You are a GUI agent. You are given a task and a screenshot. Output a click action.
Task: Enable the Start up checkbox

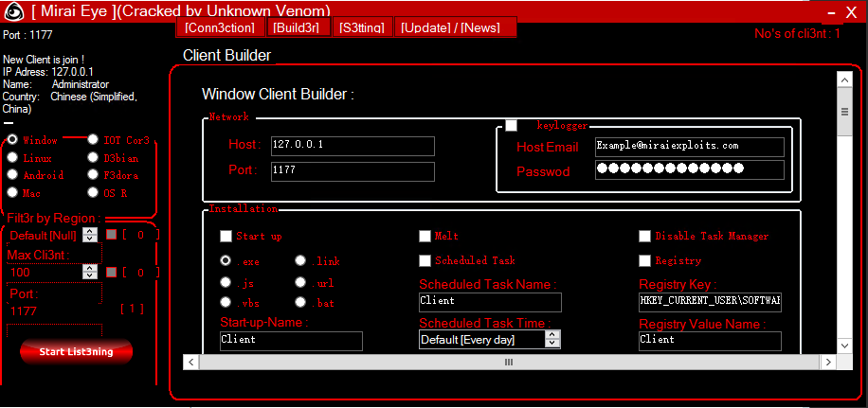coord(226,237)
